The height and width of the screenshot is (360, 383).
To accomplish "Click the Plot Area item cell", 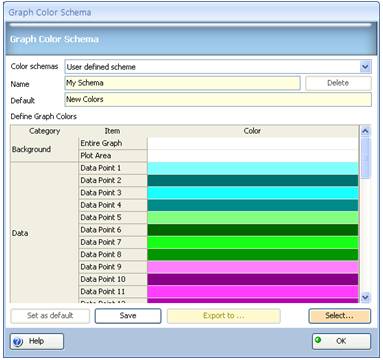I will click(113, 156).
